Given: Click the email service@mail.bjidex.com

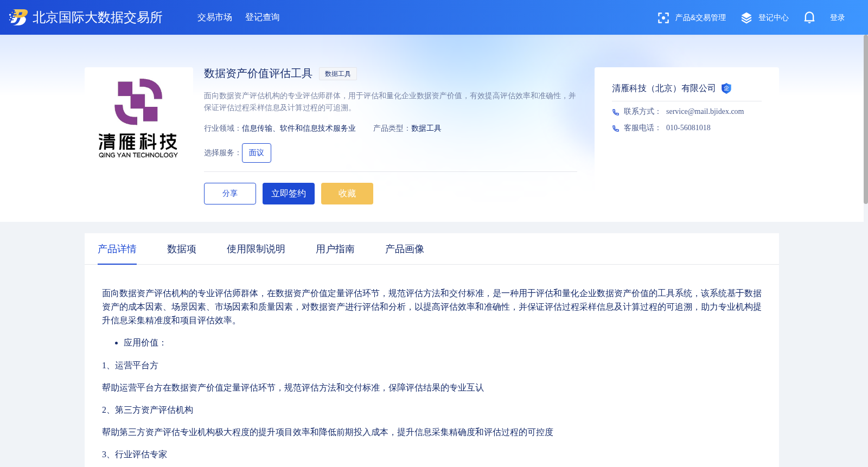Looking at the screenshot, I should tap(705, 112).
